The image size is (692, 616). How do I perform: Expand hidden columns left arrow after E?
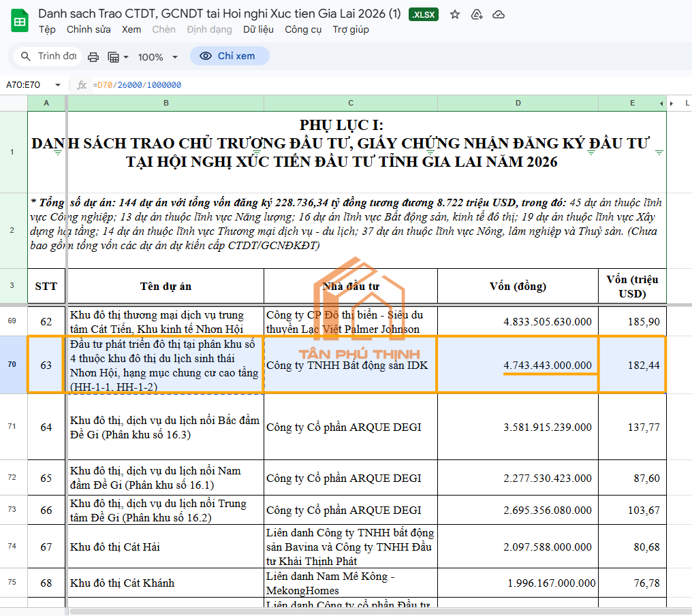661,103
